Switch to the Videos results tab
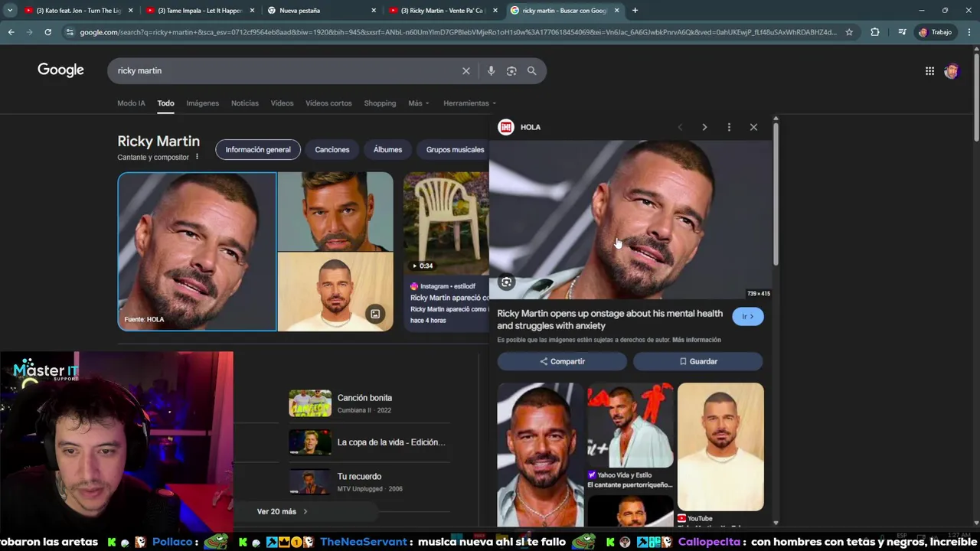980x551 pixels. point(282,103)
